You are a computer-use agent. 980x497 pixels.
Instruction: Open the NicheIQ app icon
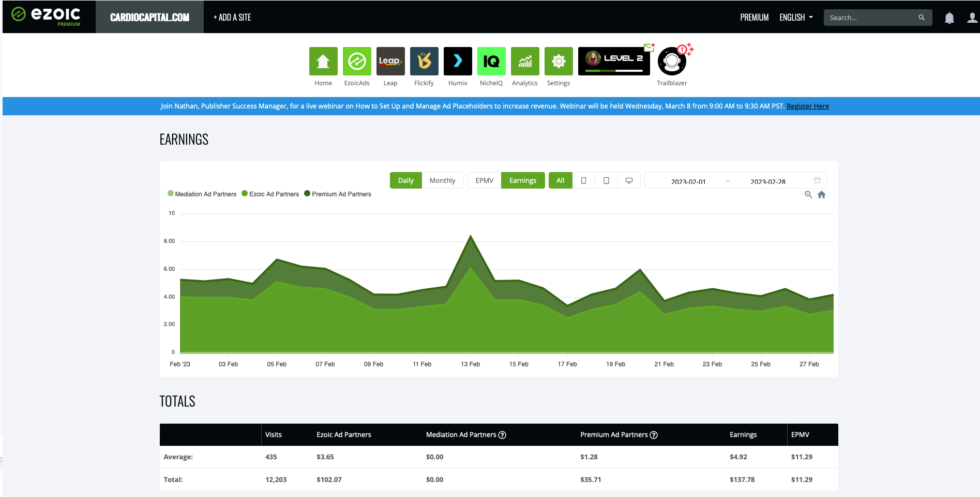click(x=491, y=61)
